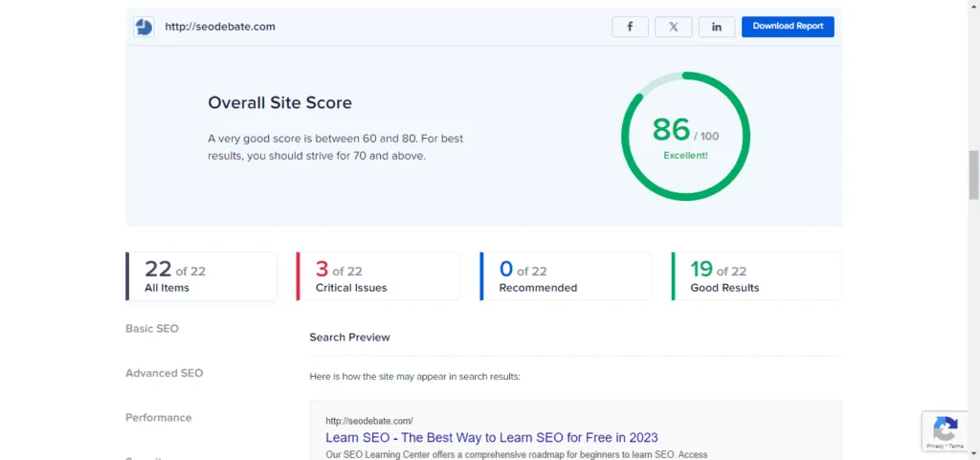Show the Recommended filter card

click(x=566, y=276)
